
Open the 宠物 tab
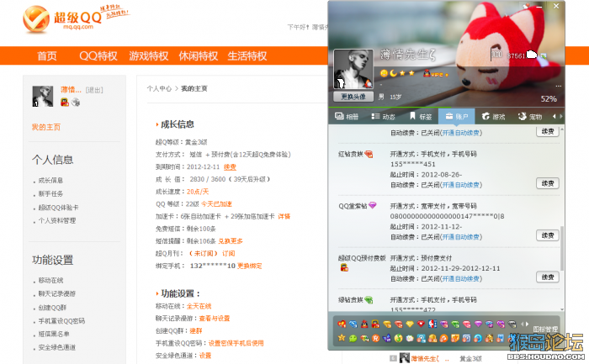[530, 116]
